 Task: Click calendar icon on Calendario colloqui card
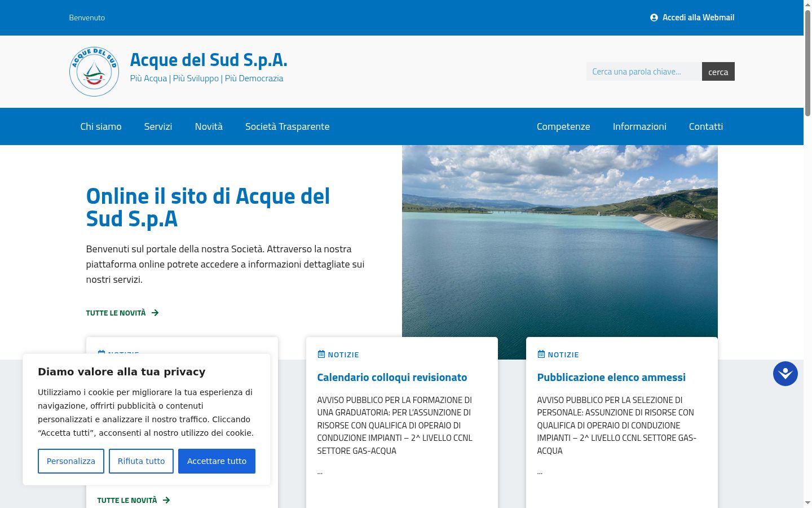[x=321, y=354]
